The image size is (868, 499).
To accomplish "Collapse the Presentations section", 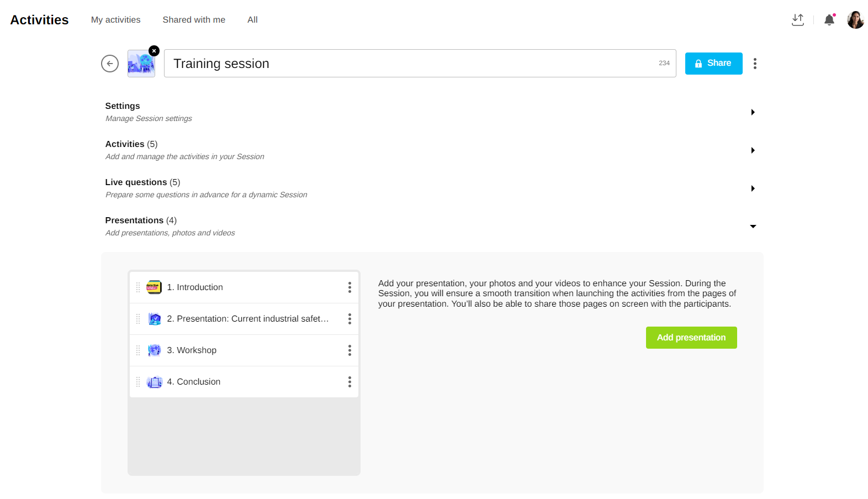I will pyautogui.click(x=753, y=227).
